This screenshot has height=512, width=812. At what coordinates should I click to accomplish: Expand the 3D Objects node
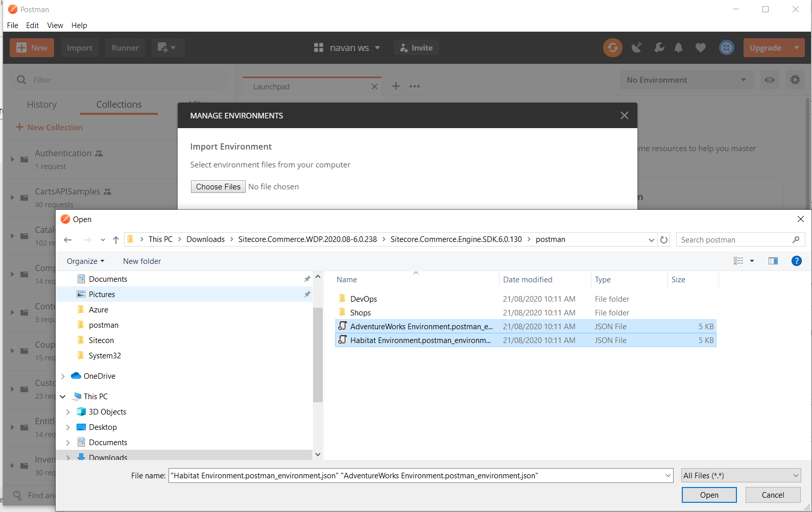(68, 411)
